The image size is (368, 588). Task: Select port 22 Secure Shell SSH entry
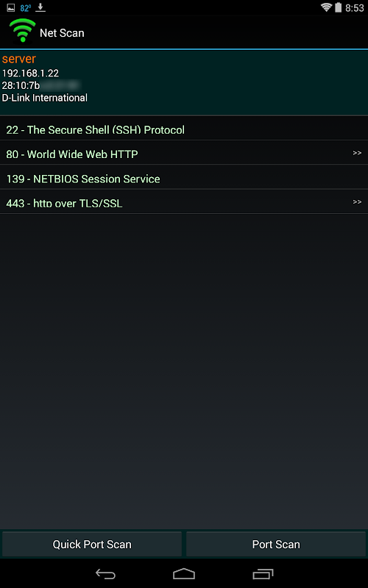point(184,129)
